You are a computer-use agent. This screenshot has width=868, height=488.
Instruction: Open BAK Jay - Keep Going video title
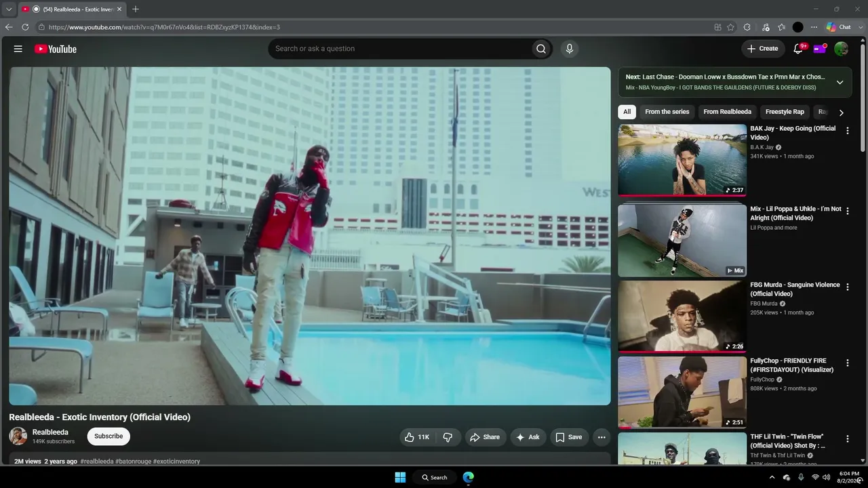793,133
